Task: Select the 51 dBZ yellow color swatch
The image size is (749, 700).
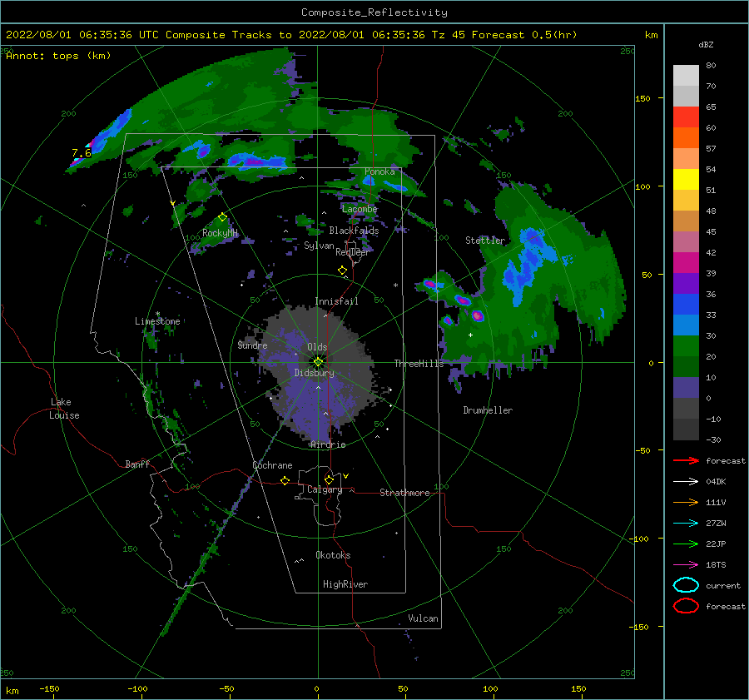Action: pos(686,179)
